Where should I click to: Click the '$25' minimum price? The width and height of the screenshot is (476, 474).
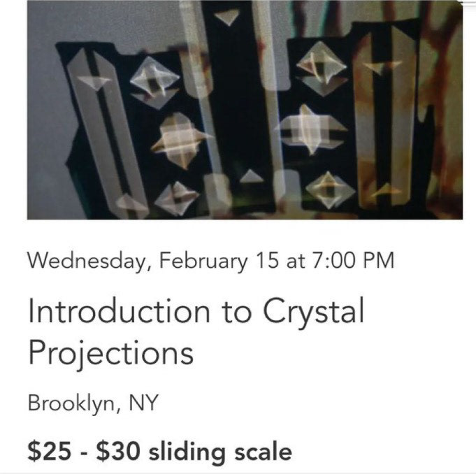click(x=48, y=451)
